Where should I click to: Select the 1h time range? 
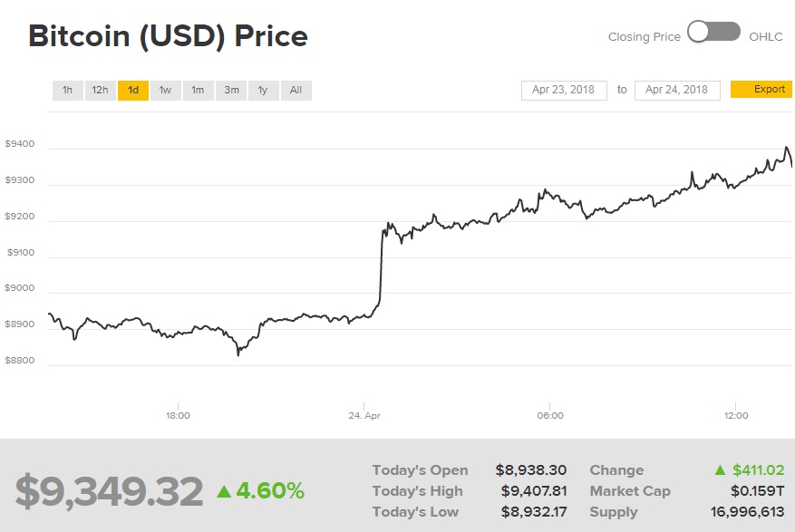tap(67, 90)
